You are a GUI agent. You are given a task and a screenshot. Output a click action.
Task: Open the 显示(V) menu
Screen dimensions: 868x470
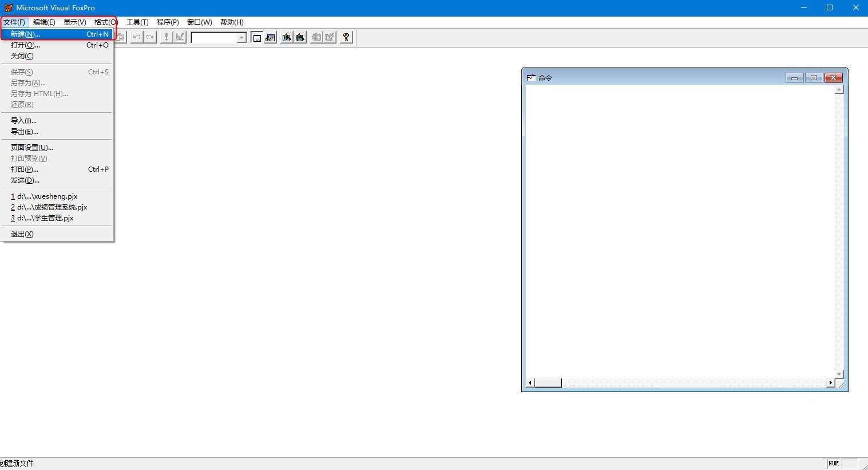point(75,22)
